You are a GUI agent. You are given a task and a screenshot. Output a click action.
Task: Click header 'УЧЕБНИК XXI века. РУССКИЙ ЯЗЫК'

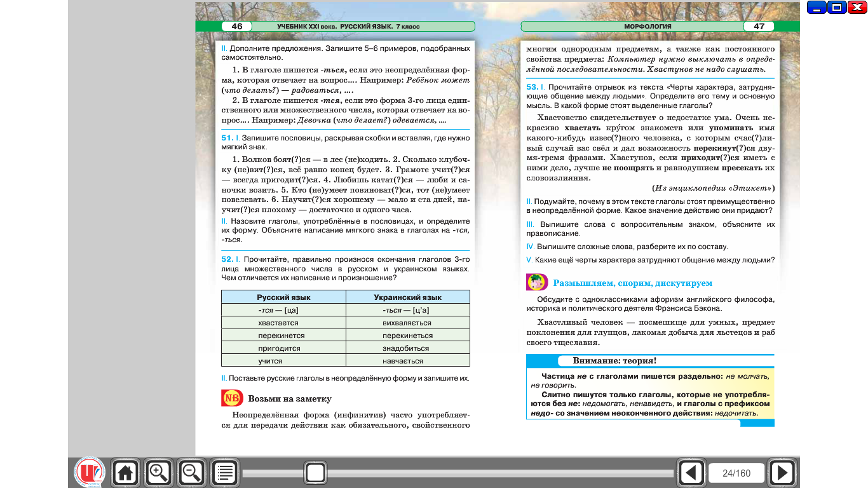(348, 27)
